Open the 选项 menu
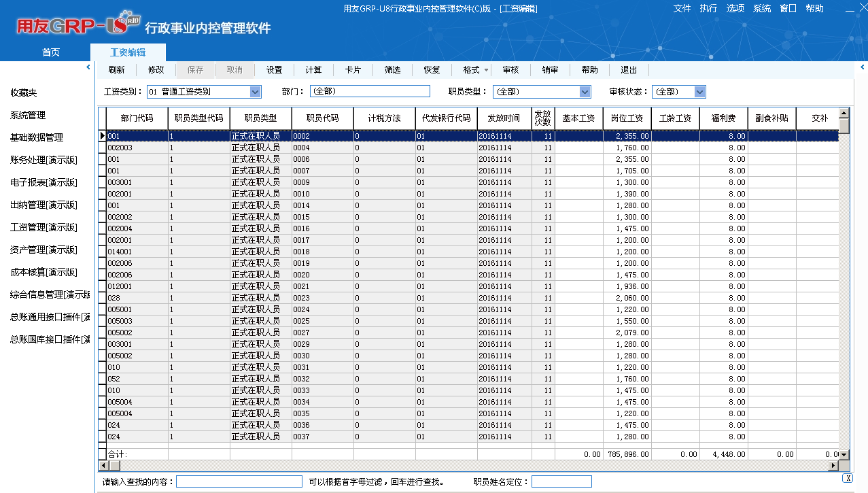Screen dimensions: 868x493 735,8
